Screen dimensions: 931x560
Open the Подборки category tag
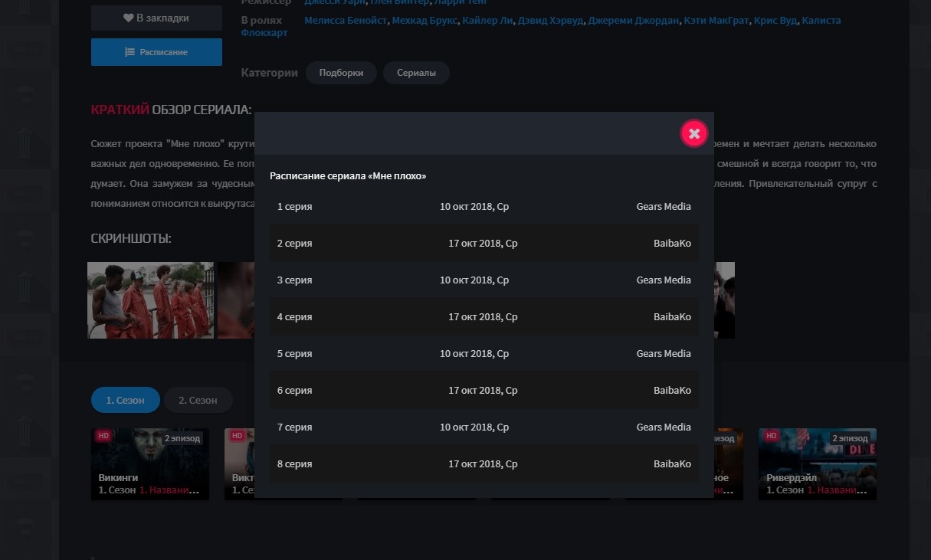(341, 73)
